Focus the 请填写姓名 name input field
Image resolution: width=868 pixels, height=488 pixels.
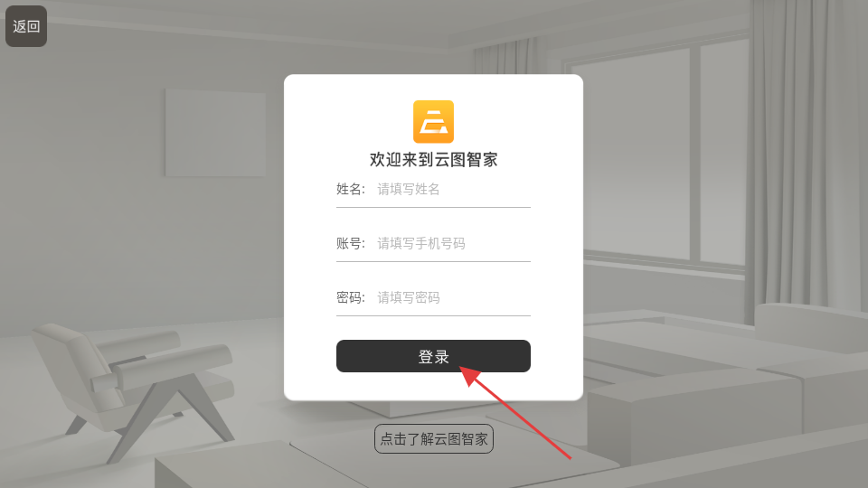click(453, 189)
